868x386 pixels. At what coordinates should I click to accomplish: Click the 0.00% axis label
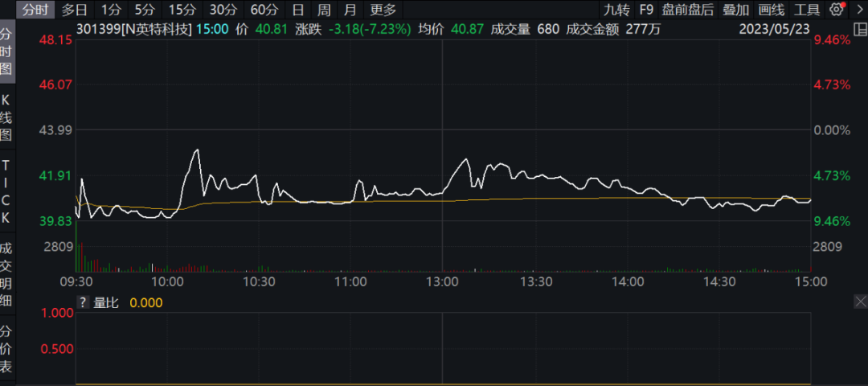coord(832,130)
